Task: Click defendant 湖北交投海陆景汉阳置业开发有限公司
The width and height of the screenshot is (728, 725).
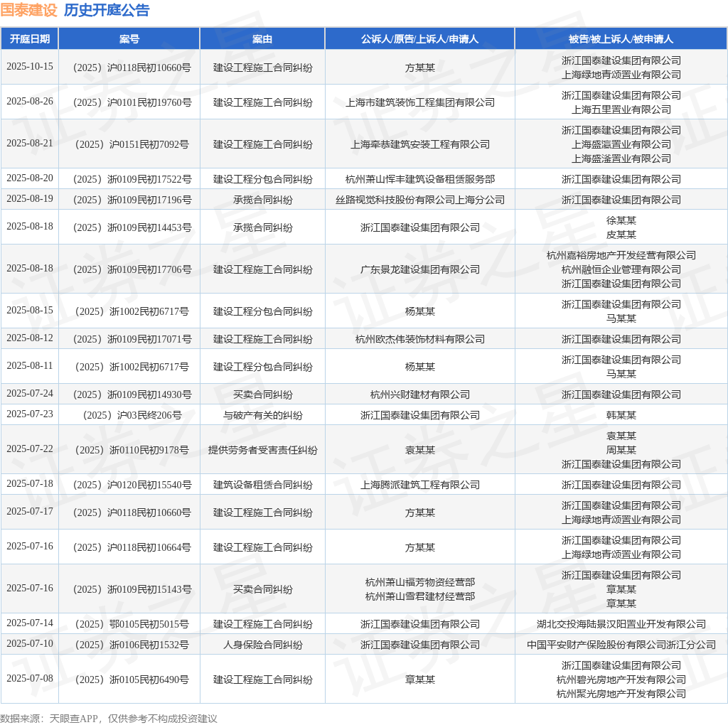Action: point(621,624)
